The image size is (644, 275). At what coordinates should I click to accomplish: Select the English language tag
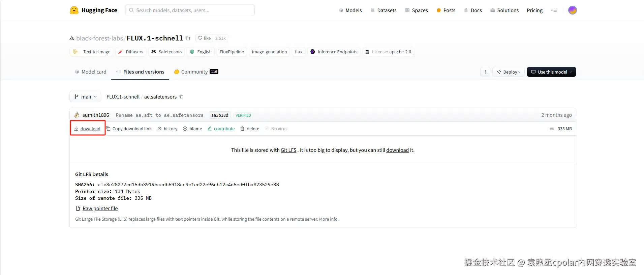(x=201, y=52)
